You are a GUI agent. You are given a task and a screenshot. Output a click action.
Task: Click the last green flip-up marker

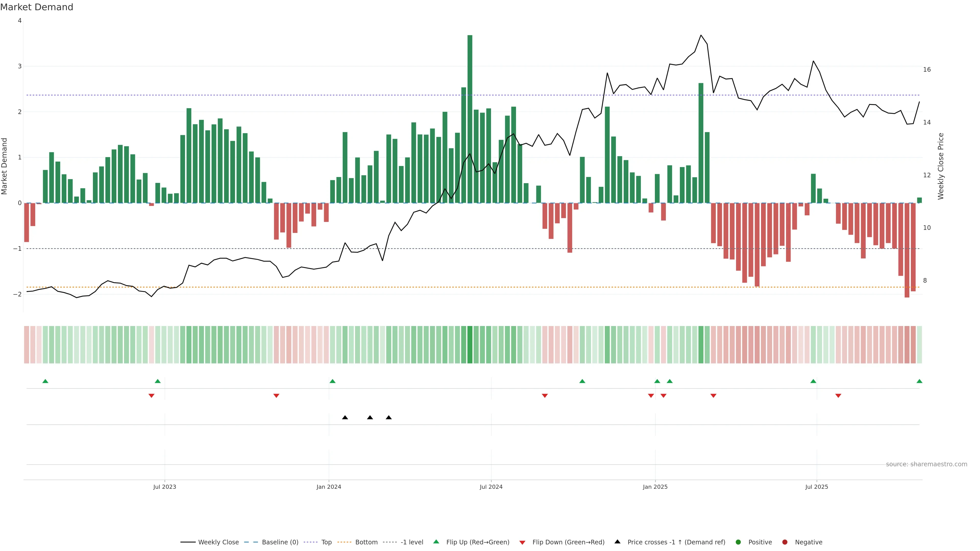(x=920, y=381)
